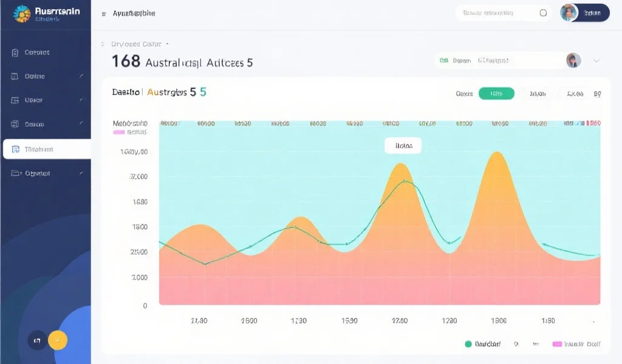Open the first sidebar menu entry's label

point(37,52)
